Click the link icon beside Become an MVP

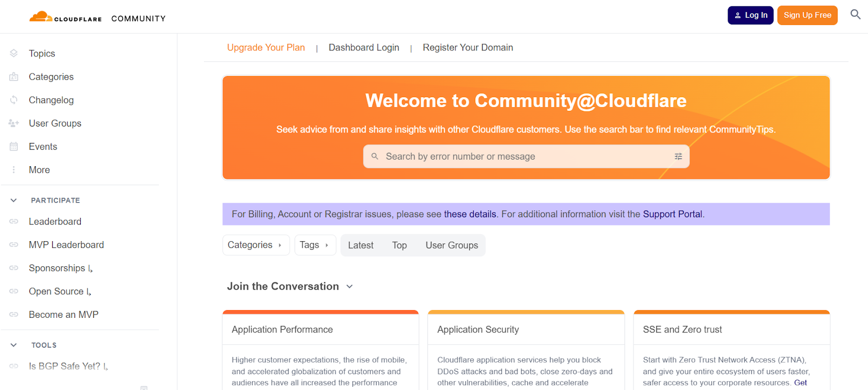point(14,314)
